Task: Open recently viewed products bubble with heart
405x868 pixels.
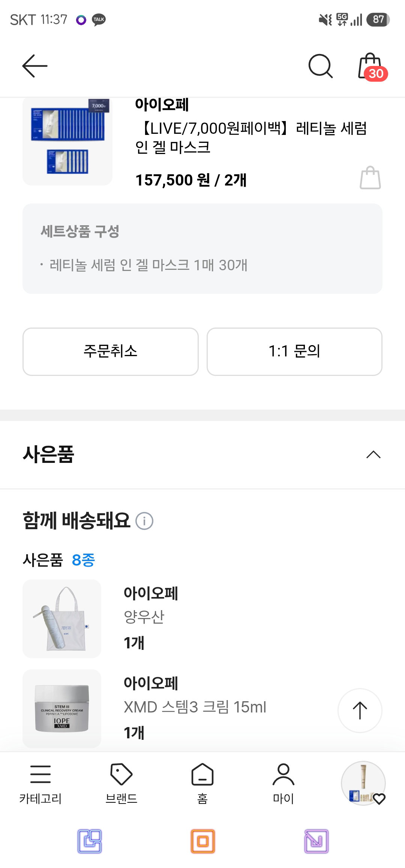Action: (x=363, y=783)
